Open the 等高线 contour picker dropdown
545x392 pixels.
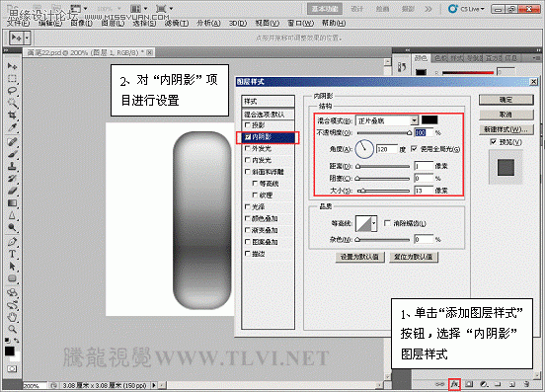[x=374, y=223]
